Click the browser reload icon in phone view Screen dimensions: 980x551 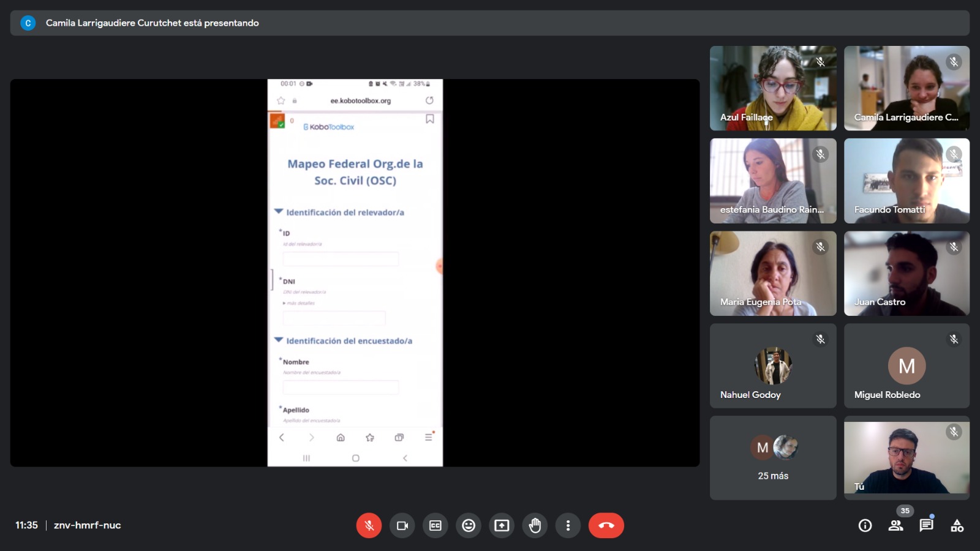429,100
